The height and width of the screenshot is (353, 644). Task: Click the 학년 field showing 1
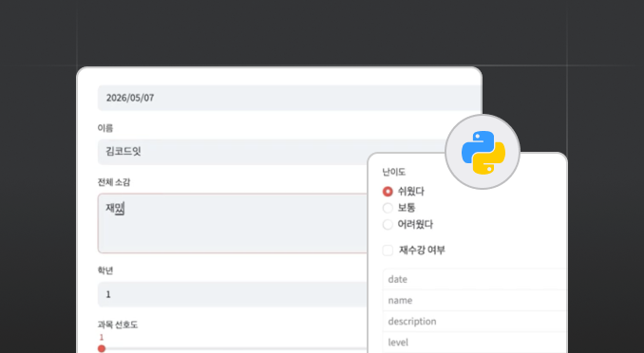(233, 294)
